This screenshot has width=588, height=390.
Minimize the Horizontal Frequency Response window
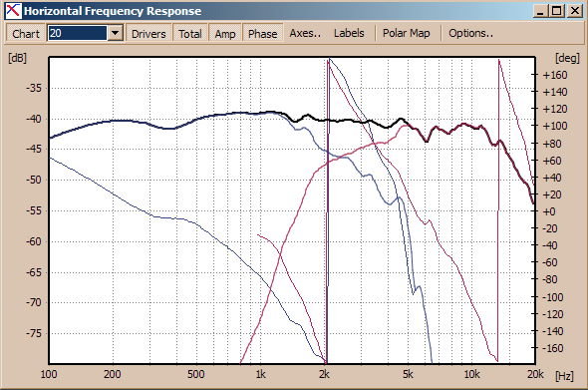[540, 11]
